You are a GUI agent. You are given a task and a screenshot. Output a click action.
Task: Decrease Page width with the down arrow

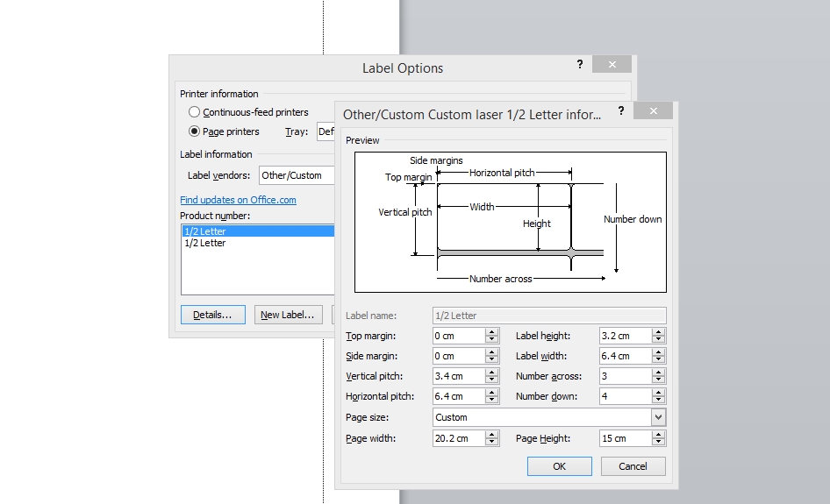(x=491, y=442)
